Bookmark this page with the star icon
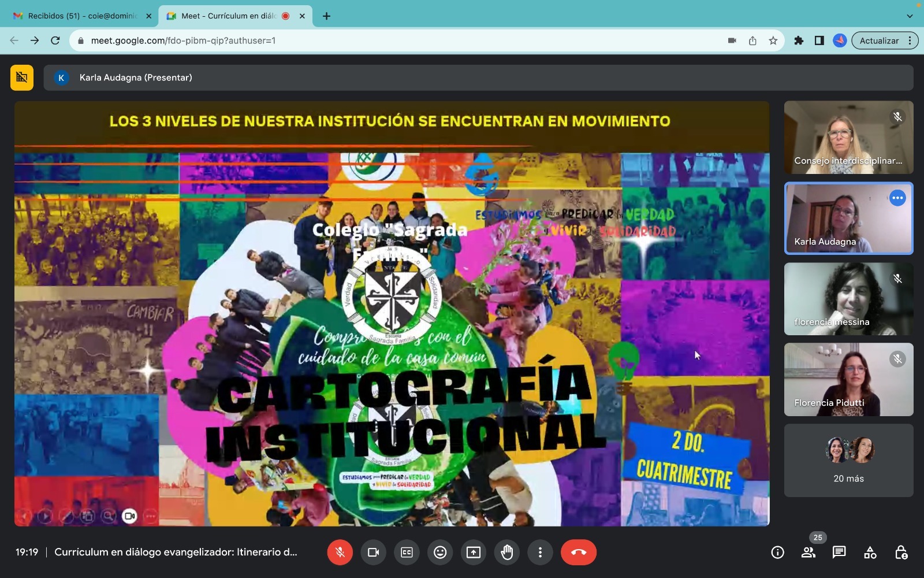The width and height of the screenshot is (924, 578). click(773, 40)
